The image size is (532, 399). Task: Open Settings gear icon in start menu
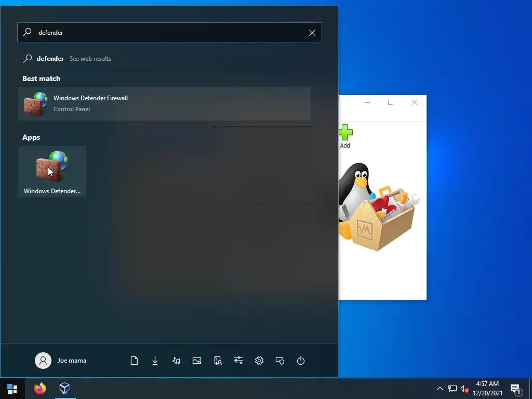pos(259,361)
